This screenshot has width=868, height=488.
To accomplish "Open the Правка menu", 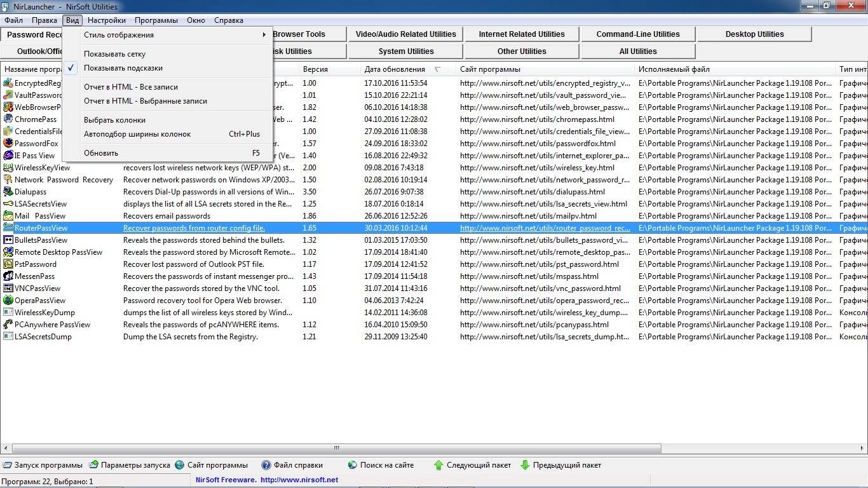I will pos(44,20).
